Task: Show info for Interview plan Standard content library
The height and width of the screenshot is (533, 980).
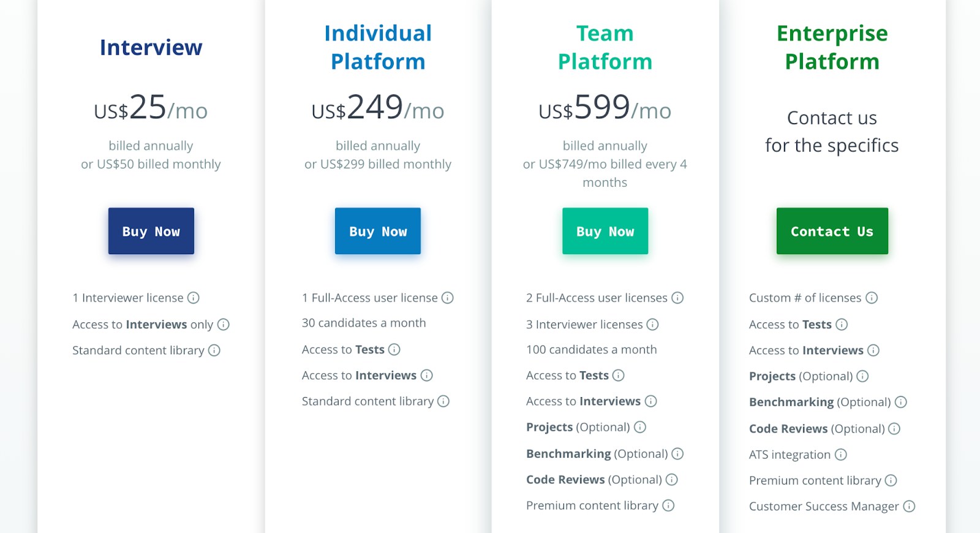Action: point(214,350)
